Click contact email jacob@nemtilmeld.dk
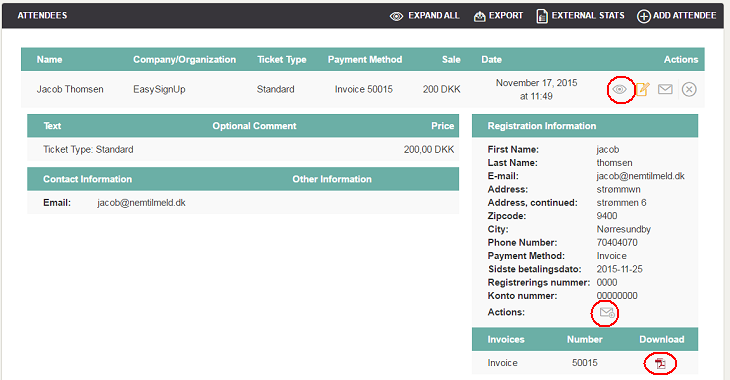This screenshot has width=730, height=380. [141, 203]
